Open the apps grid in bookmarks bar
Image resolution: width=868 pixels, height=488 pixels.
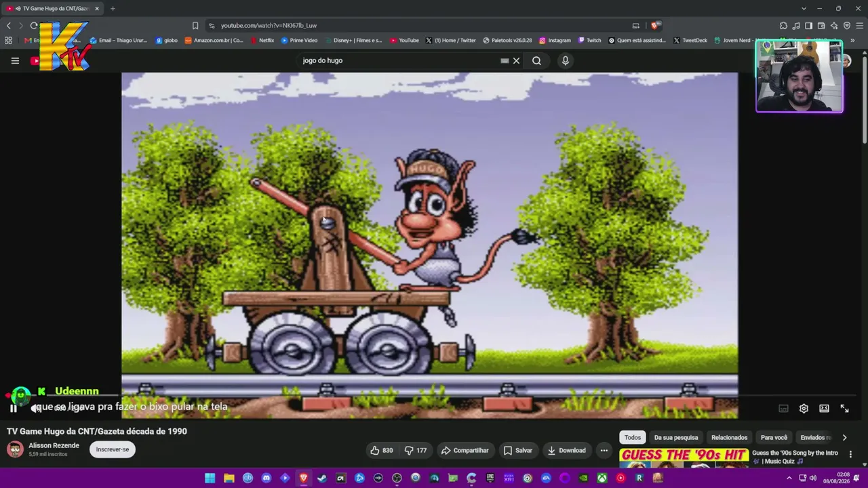(x=8, y=40)
